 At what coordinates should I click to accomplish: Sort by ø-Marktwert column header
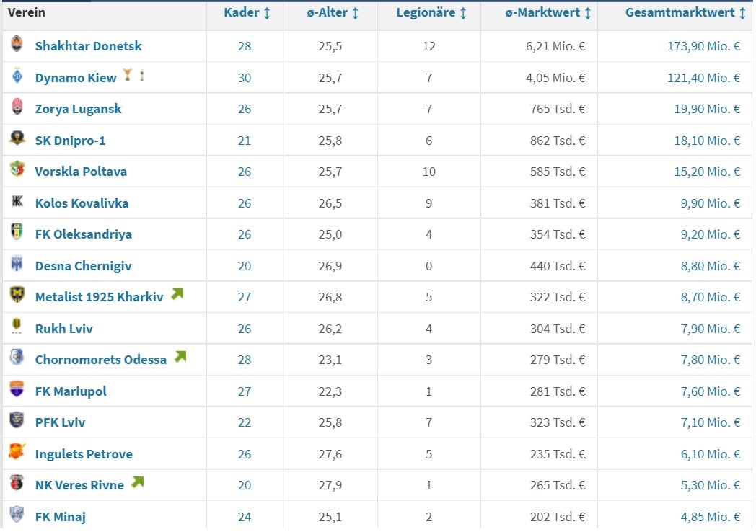click(546, 13)
